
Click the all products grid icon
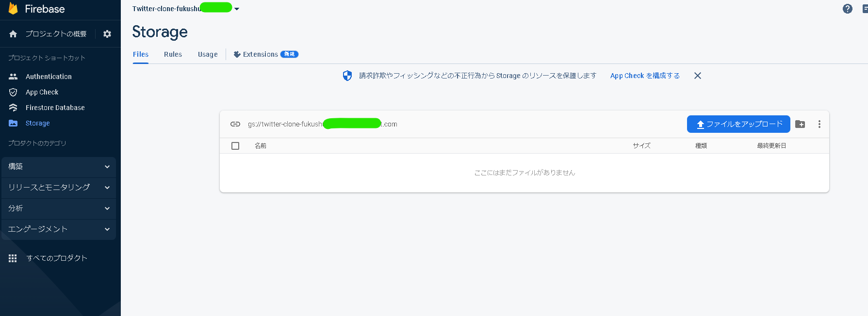coord(13,258)
